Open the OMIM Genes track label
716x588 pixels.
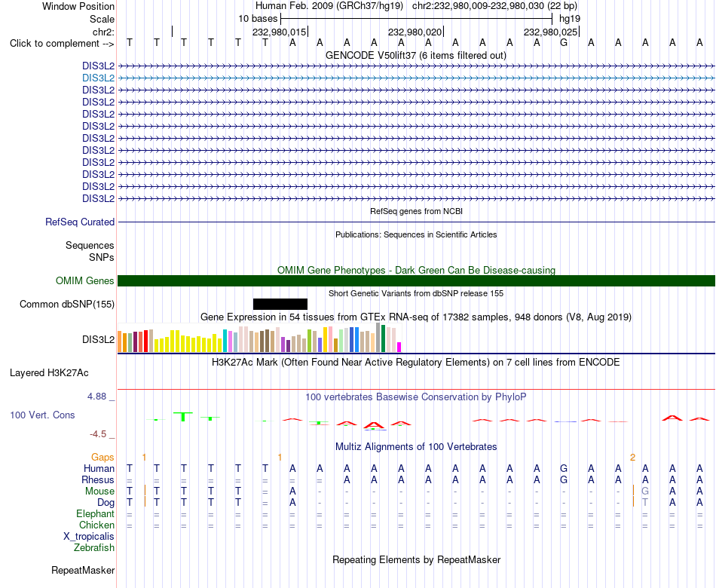point(85,281)
